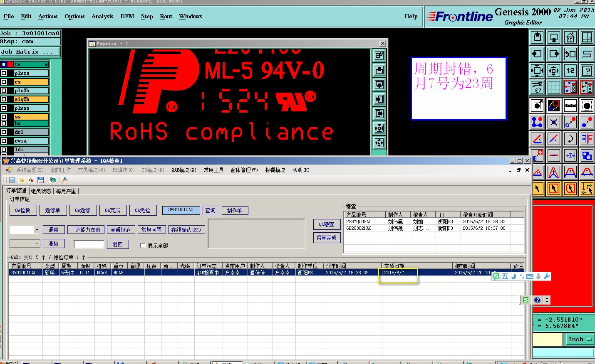Click the QA检板 button

23,210
